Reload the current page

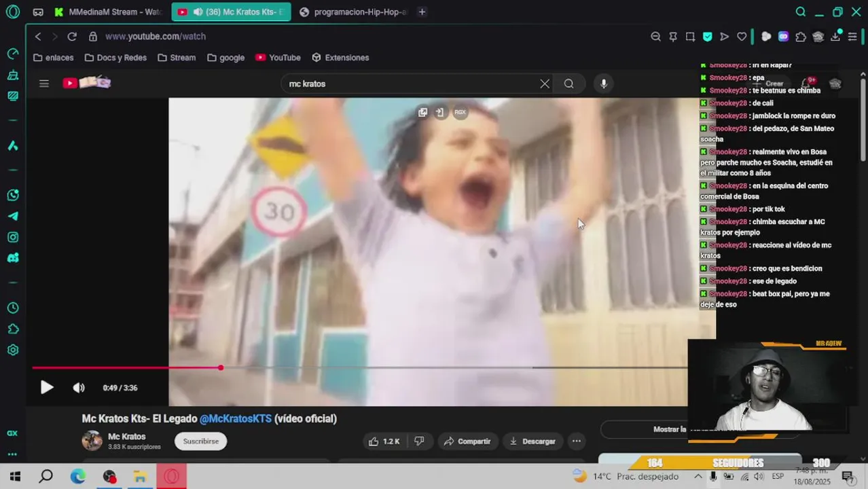pos(72,37)
